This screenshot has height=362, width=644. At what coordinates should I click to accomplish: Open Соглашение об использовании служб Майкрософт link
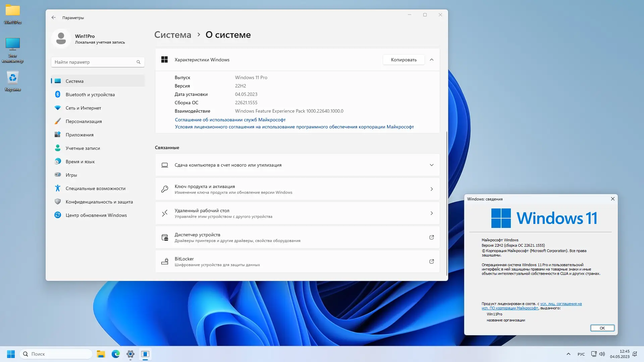(230, 120)
